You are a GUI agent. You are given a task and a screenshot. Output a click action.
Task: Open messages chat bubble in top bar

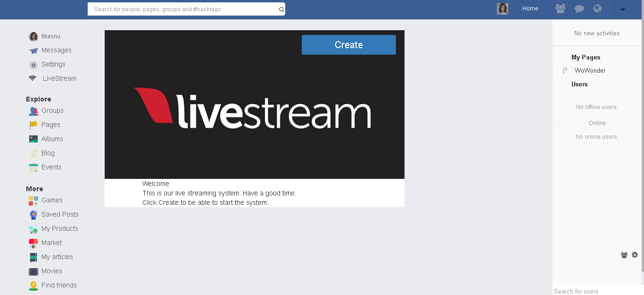(579, 8)
